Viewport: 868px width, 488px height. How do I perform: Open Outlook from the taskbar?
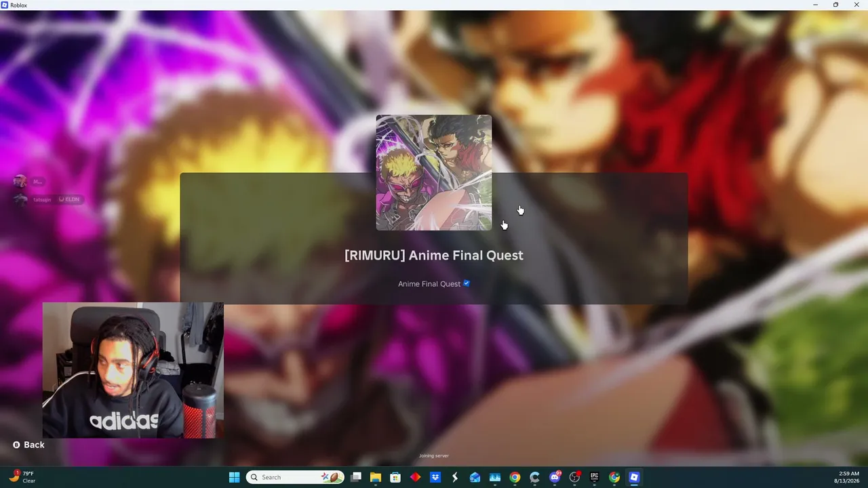pyautogui.click(x=475, y=477)
